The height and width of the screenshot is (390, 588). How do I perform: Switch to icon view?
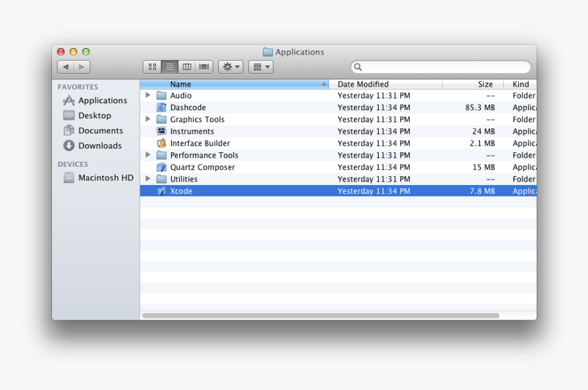tap(152, 67)
